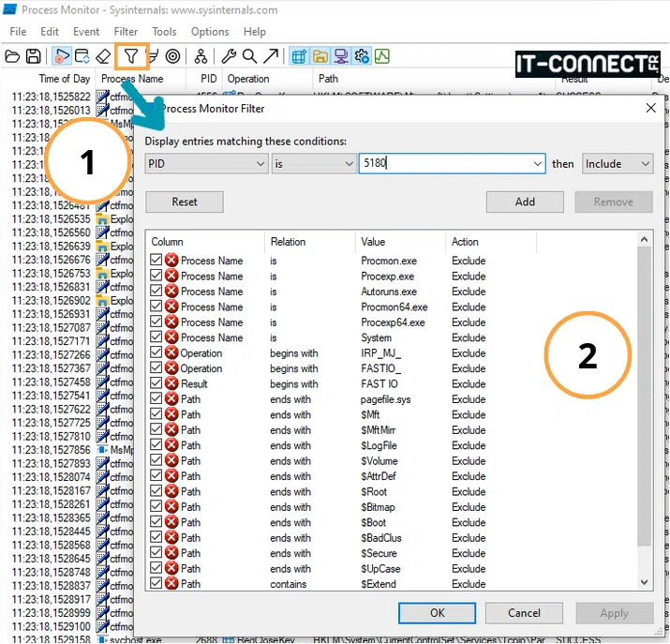Open the Include action dropdown
This screenshot has width=670, height=644.
tap(618, 163)
